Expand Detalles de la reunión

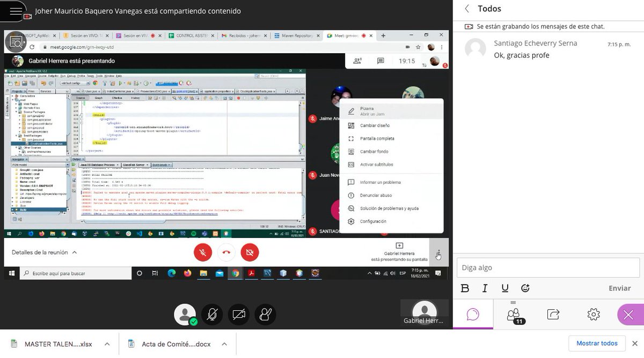tap(44, 252)
